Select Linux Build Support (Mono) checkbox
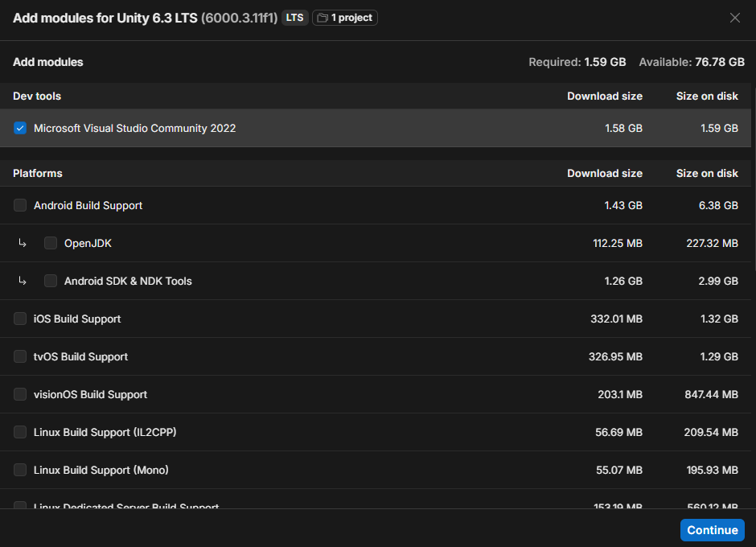Image resolution: width=756 pixels, height=547 pixels. pos(20,470)
